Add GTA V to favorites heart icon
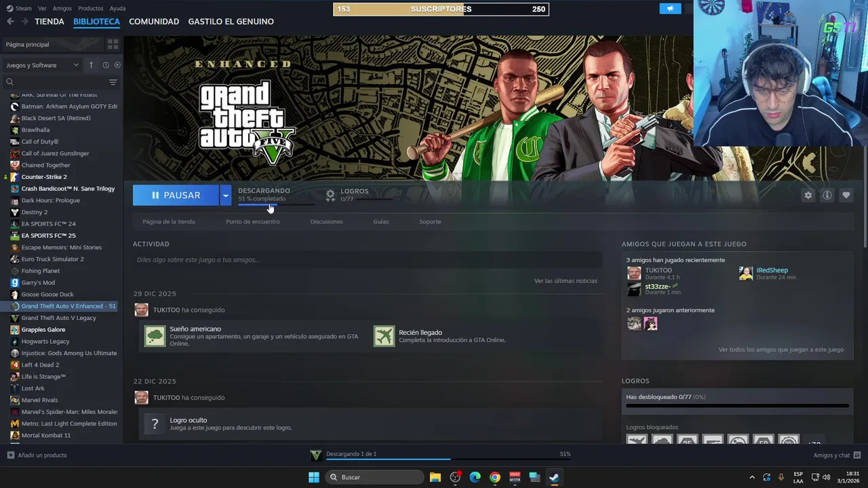Viewport: 868px width, 488px height. (846, 195)
